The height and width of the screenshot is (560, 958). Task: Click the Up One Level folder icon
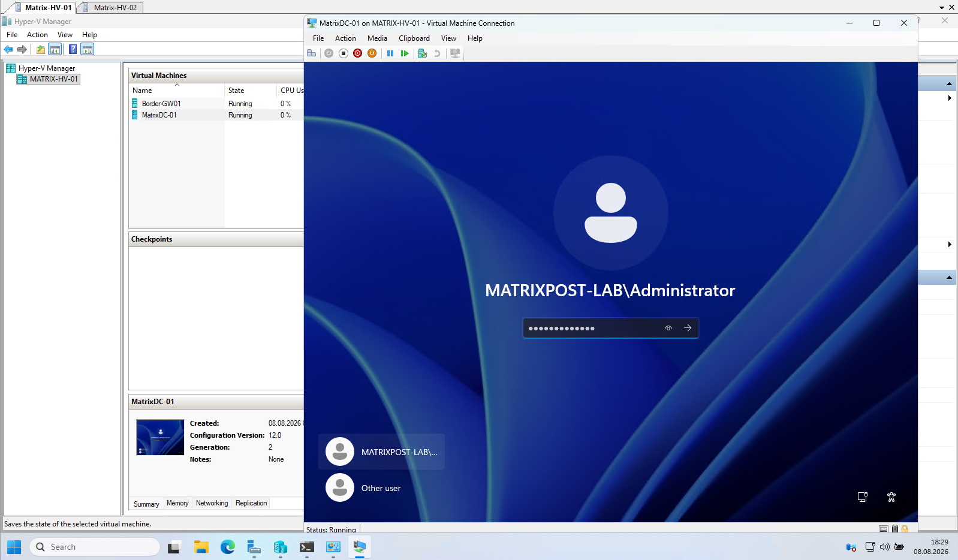(x=41, y=49)
